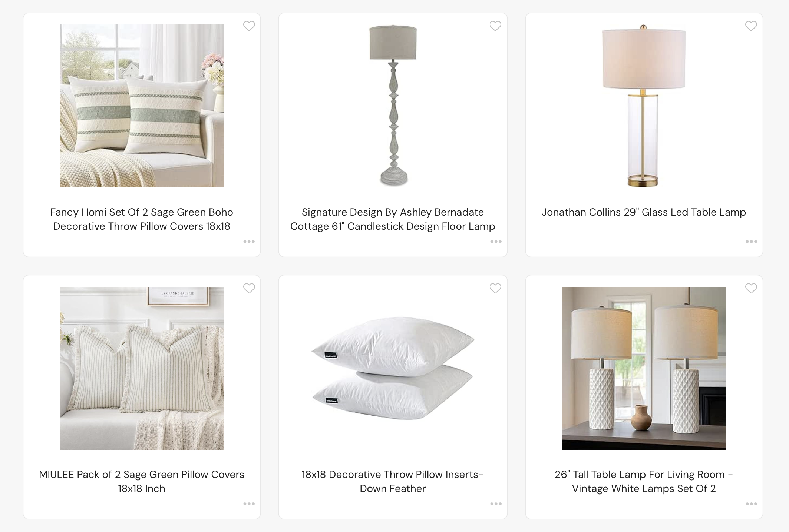This screenshot has height=532, width=789.
Task: Open the Fancy Homi sage green pillow product image
Action: [142, 106]
